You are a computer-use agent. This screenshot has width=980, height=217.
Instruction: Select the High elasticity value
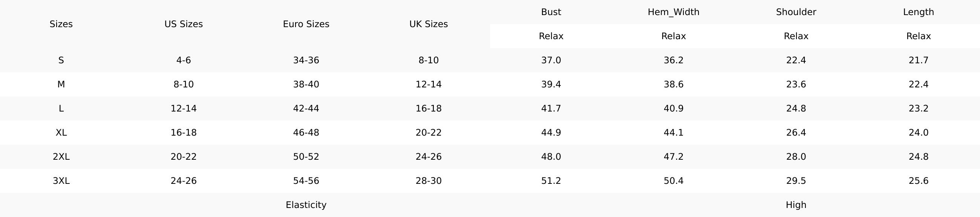[796, 205]
